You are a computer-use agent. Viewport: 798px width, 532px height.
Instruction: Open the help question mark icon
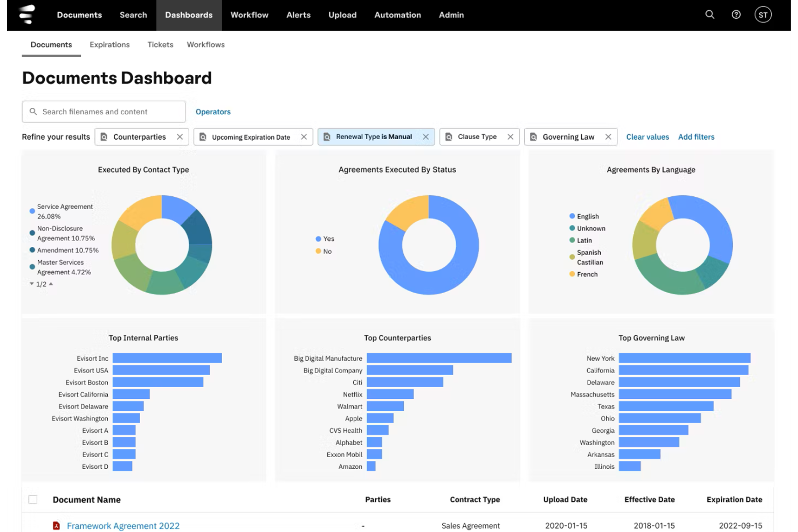point(736,15)
